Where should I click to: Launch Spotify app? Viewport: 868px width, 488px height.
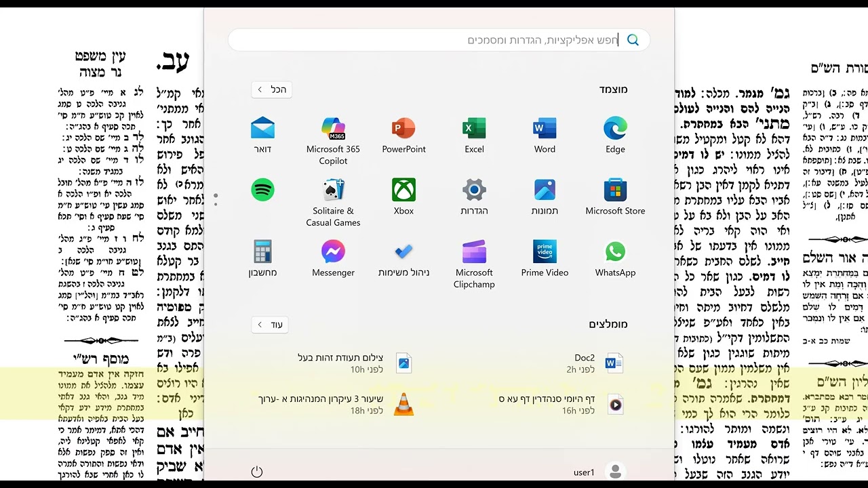262,190
